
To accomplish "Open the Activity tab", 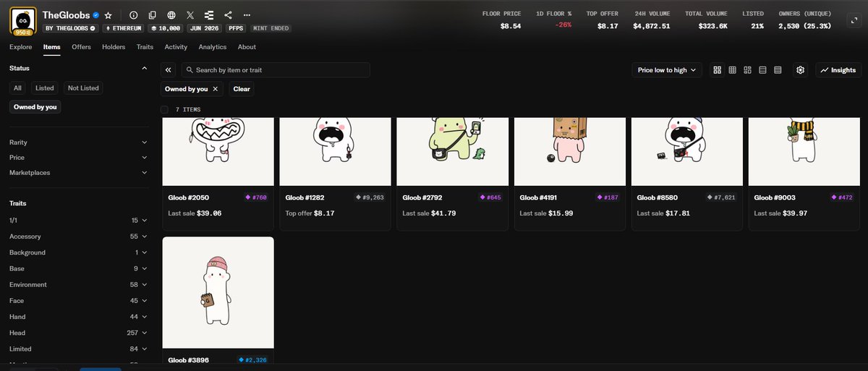I will click(x=176, y=47).
